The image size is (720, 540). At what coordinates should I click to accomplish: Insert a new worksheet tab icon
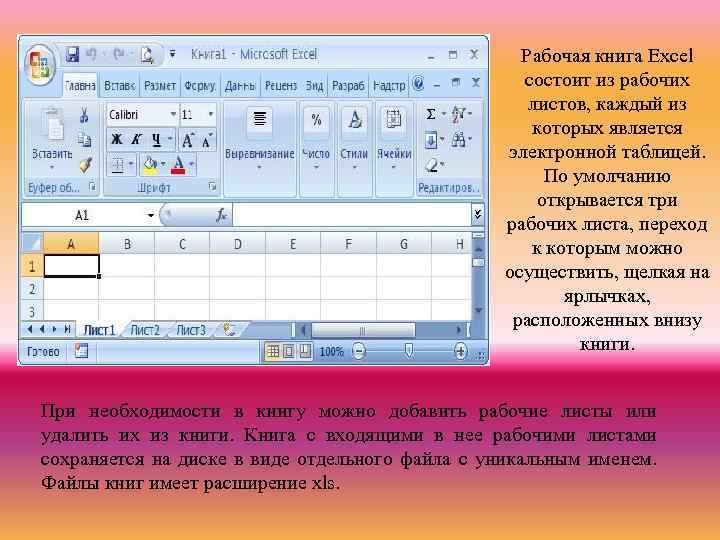(229, 330)
